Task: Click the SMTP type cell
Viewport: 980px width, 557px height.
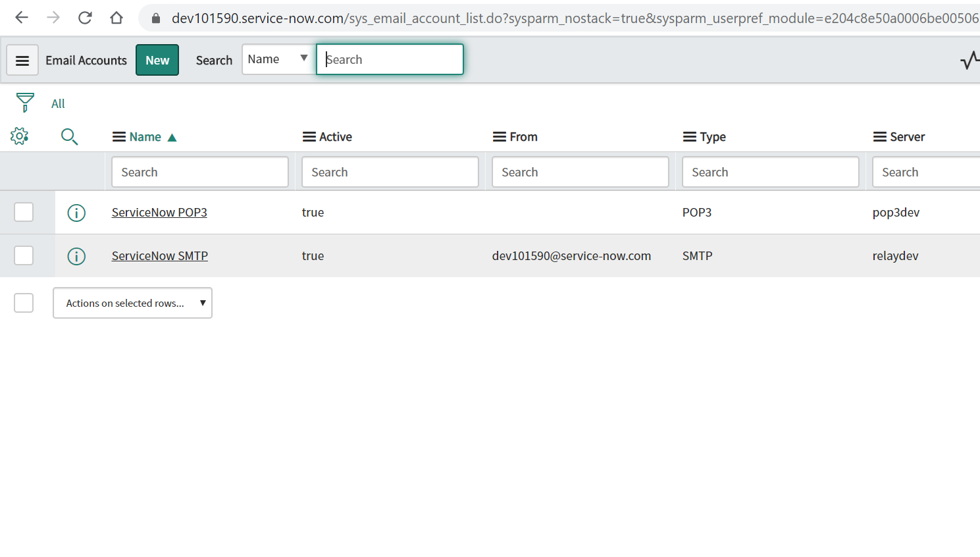Action: pos(698,256)
